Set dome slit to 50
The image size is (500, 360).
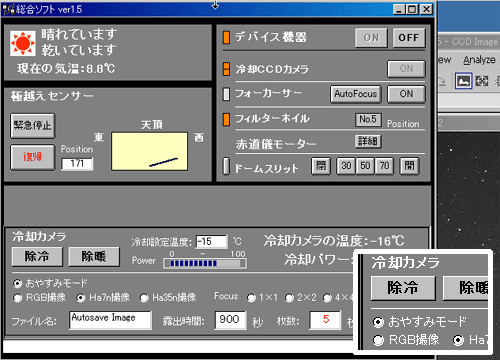point(365,166)
